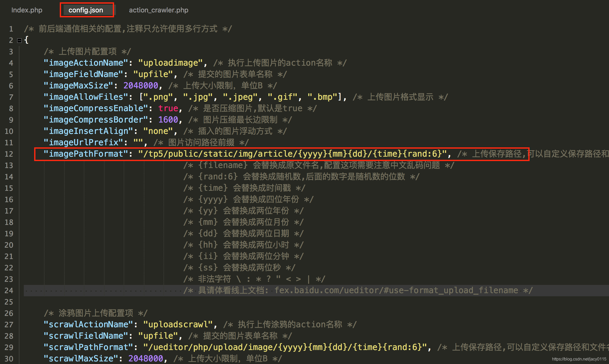Click the 2048000 value of imageMaxSize
The width and height of the screenshot is (609, 364).
141,86
